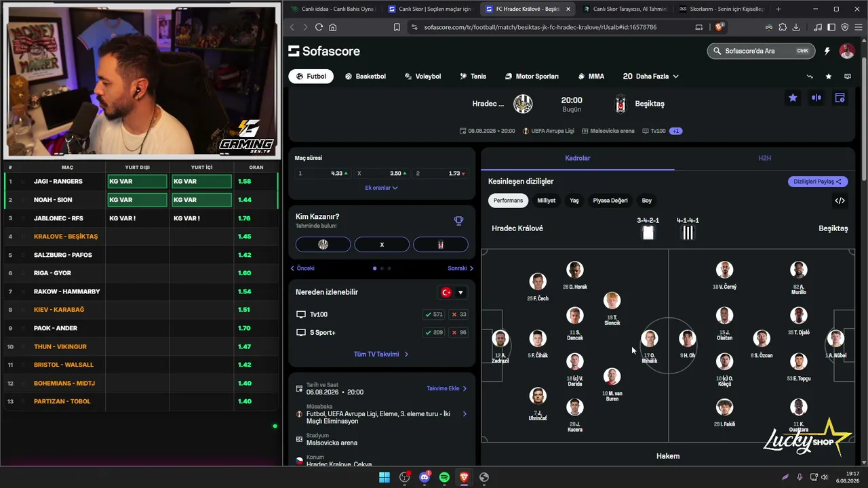This screenshot has height=488, width=868.
Task: Confirm Tv100 broadcast with the 571 check
Action: point(433,314)
